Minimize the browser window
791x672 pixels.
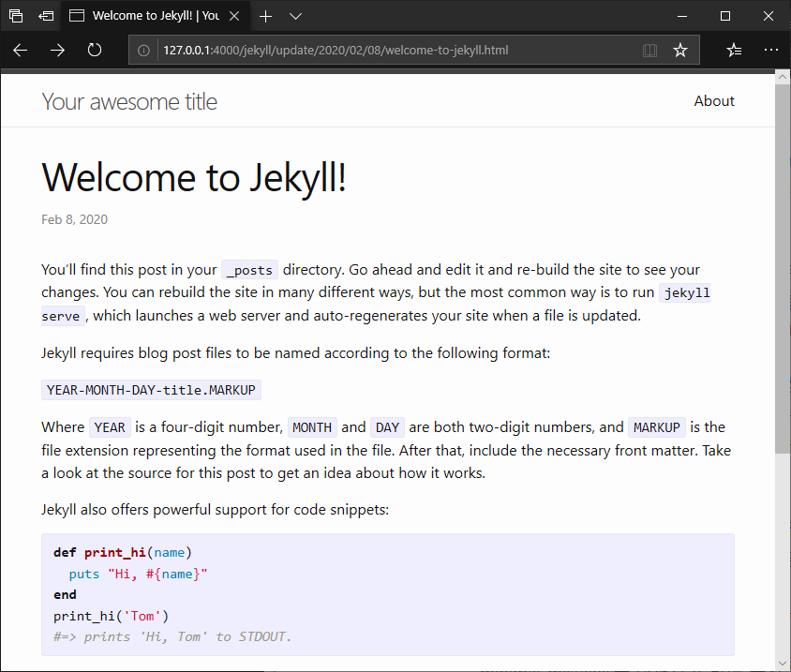682,16
